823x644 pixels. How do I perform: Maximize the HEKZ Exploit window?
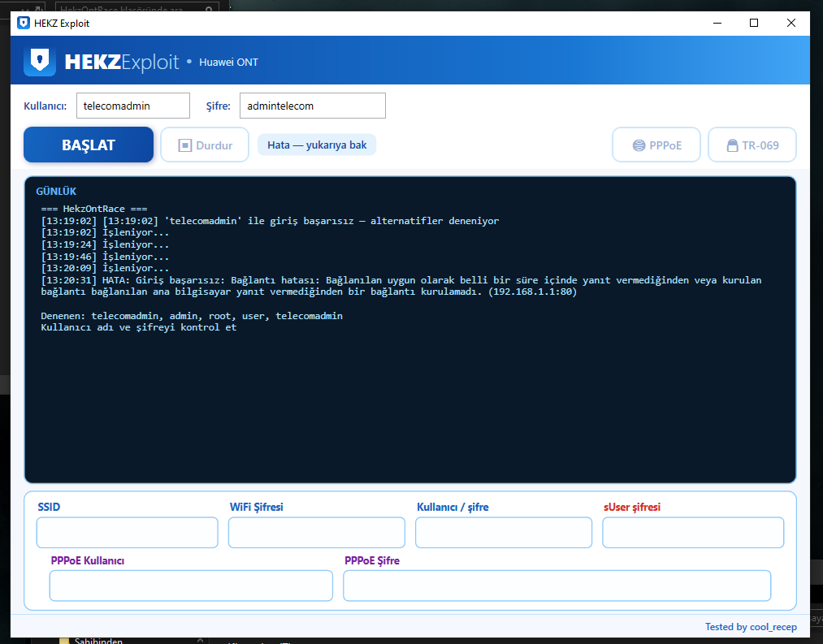coord(754,23)
